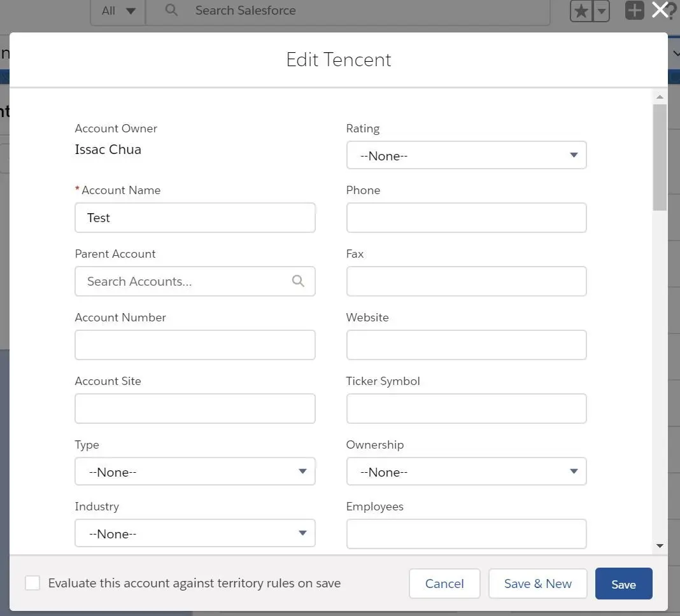
Task: Click the blue Save button
Action: (623, 584)
